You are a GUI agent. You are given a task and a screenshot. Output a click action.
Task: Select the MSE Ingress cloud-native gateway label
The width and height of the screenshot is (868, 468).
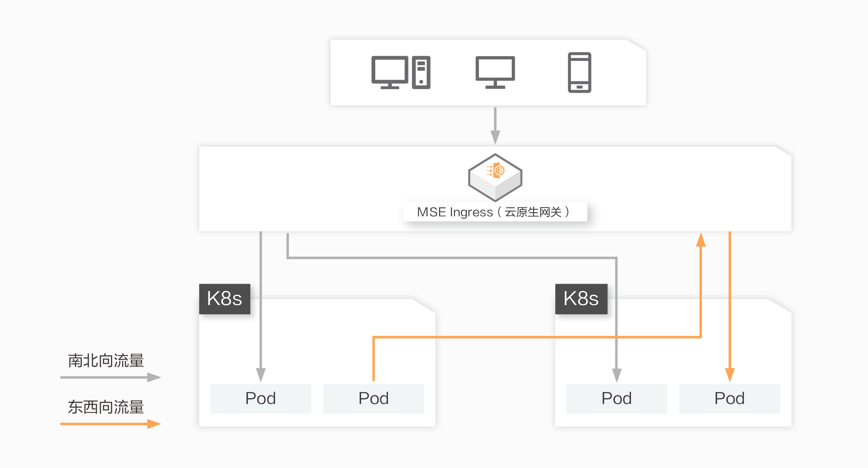click(x=494, y=212)
